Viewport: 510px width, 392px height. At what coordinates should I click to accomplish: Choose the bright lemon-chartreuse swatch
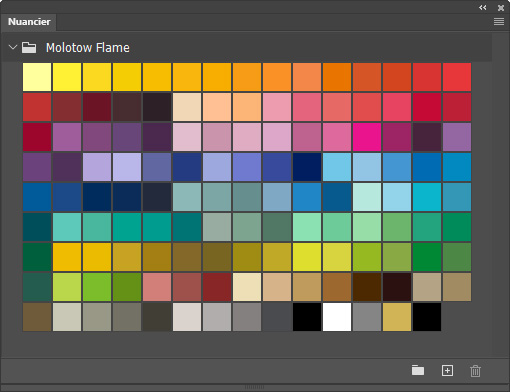coord(307,257)
